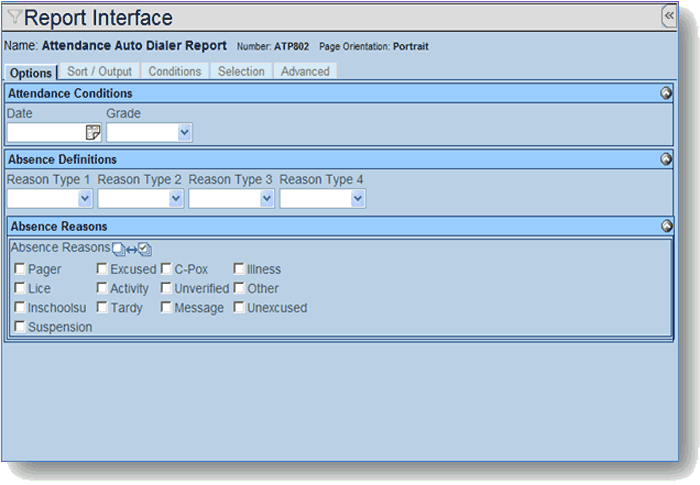
Task: Check the C-Pox checkbox
Action: coord(166,268)
